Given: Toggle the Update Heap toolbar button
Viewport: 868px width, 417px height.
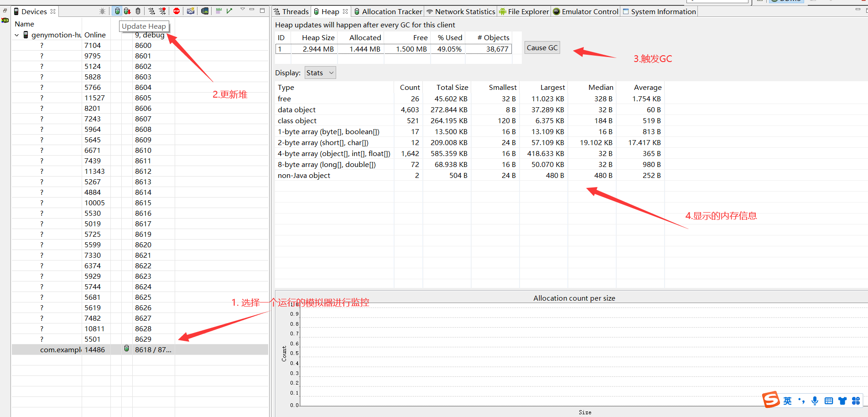Looking at the screenshot, I should (117, 11).
